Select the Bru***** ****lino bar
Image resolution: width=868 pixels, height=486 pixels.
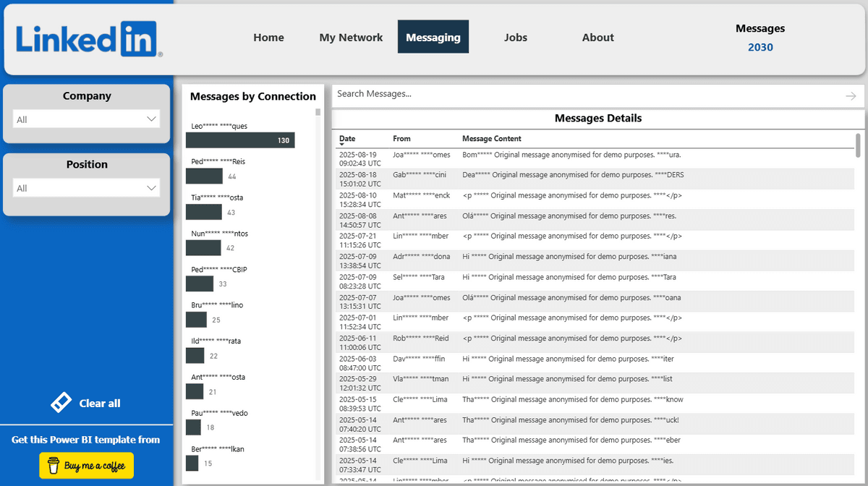[196, 319]
